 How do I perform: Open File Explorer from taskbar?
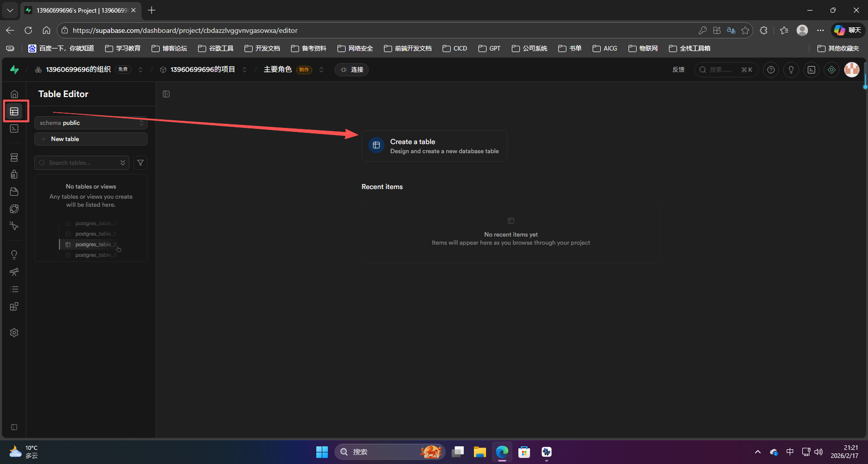pyautogui.click(x=479, y=452)
